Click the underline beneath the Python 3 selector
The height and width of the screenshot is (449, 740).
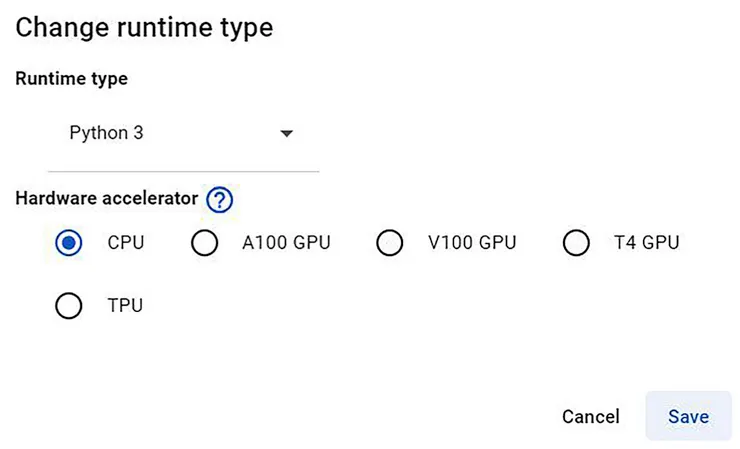tap(183, 171)
